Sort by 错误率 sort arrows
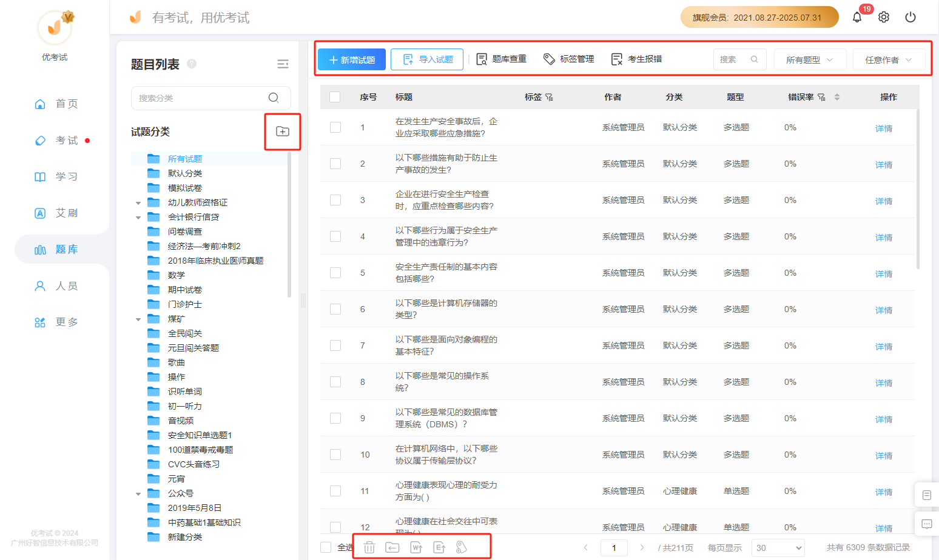Image resolution: width=939 pixels, height=560 pixels. point(837,97)
